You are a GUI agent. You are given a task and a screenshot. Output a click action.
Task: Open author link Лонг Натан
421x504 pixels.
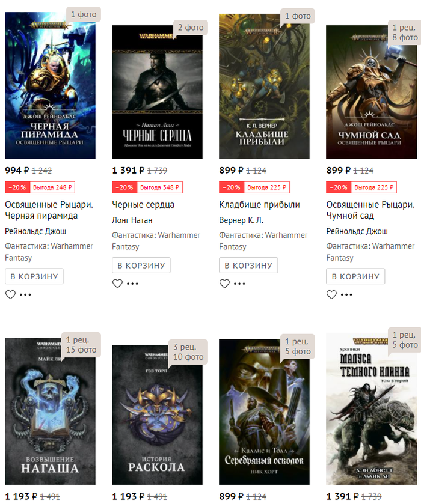pyautogui.click(x=132, y=220)
